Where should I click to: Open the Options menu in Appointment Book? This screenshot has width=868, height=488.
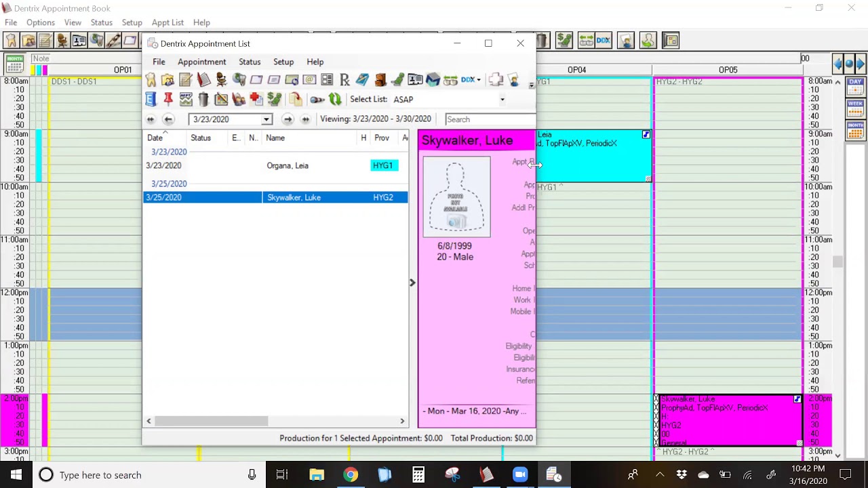[x=41, y=22]
